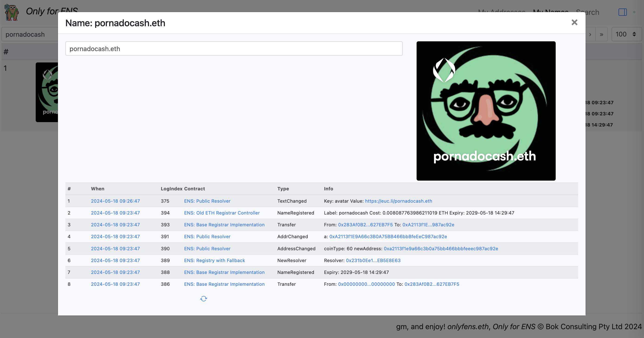Go to the last page with the double chevron

601,34
